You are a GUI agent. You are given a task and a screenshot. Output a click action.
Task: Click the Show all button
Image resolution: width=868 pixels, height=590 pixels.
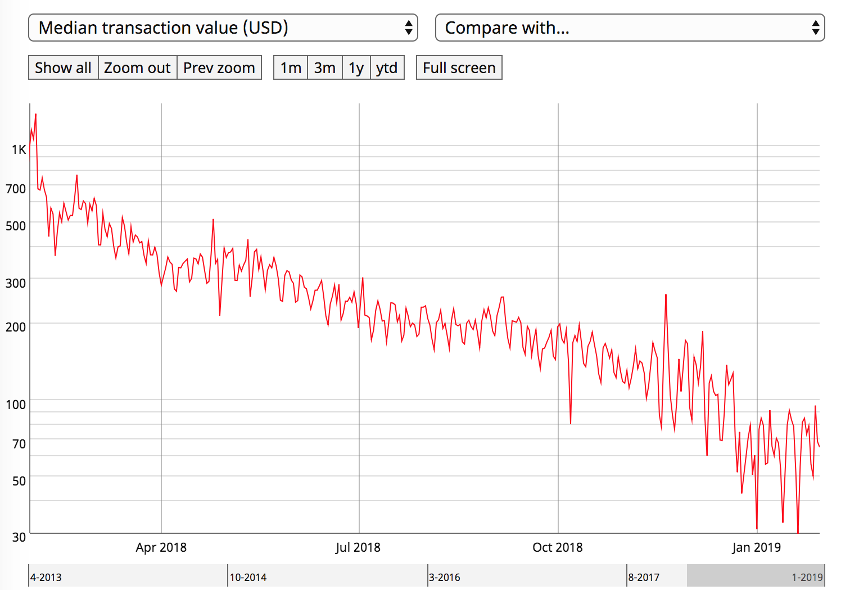coord(63,67)
